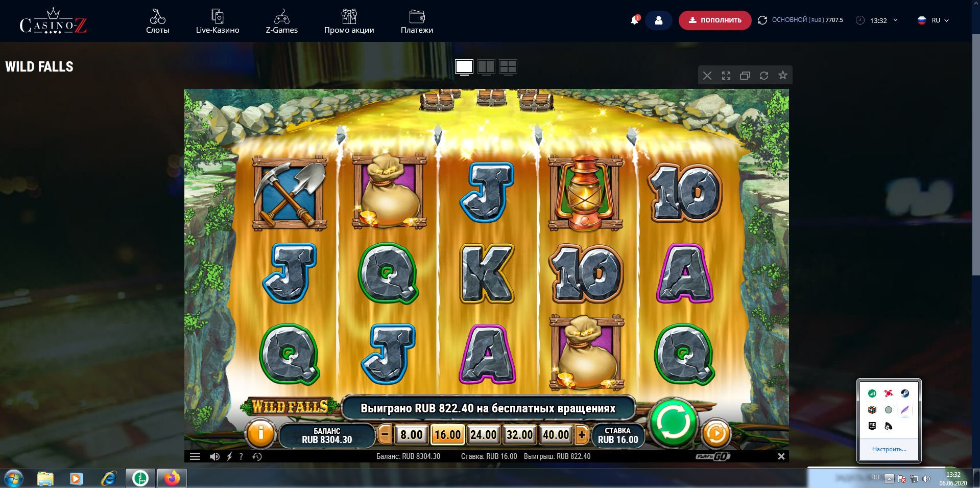
Task: Expand the RU language dropdown
Action: tap(934, 20)
